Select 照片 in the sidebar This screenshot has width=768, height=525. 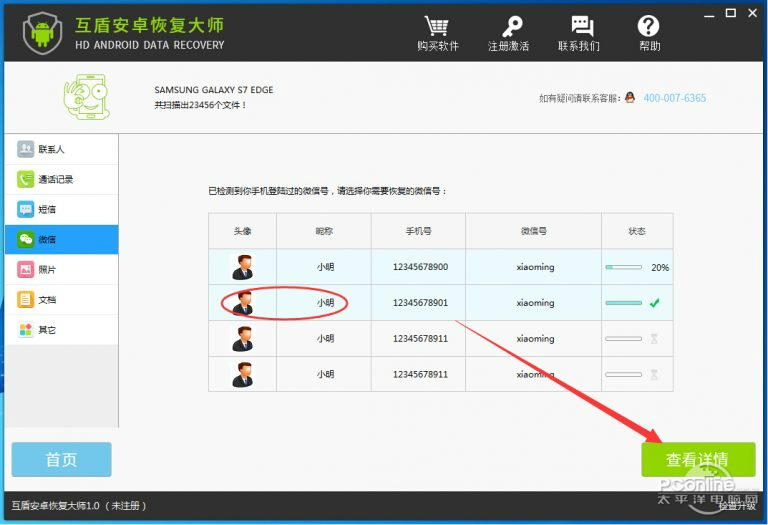(x=61, y=269)
